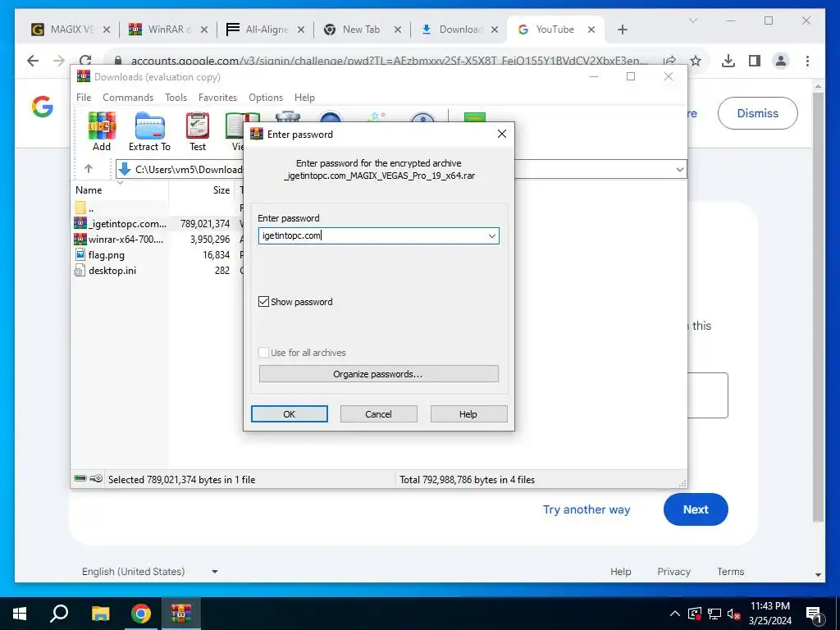Screen dimensions: 840x630
Task: Open File Explorer from taskbar
Action: pos(100,614)
